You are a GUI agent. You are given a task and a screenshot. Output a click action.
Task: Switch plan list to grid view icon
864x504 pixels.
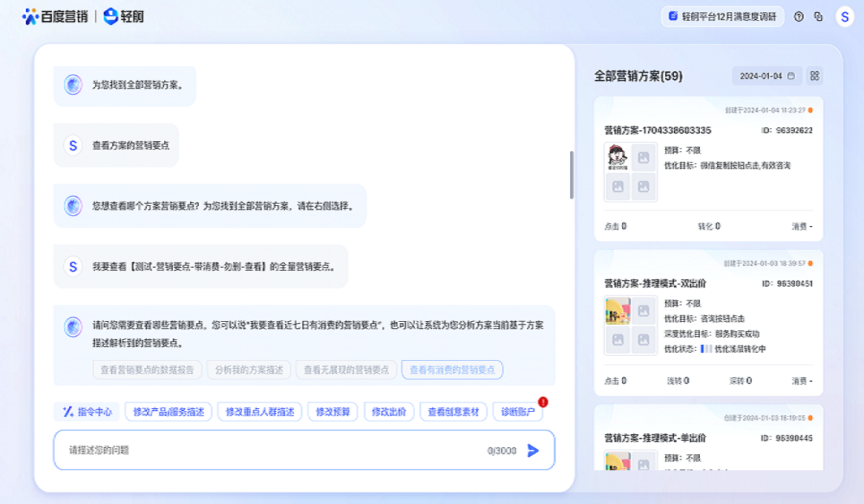pyautogui.click(x=814, y=76)
